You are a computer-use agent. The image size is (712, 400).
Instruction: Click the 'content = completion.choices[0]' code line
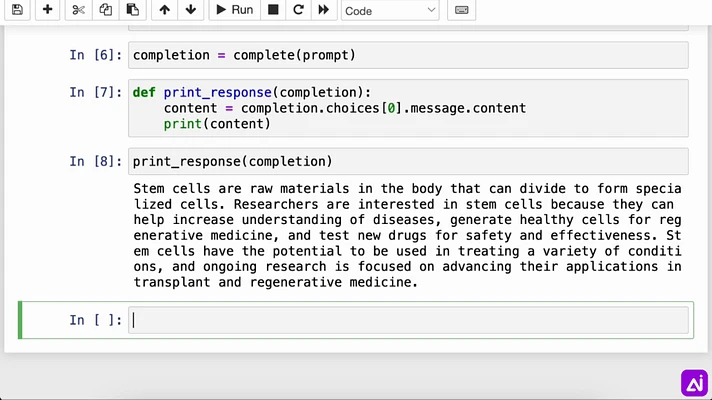(x=345, y=108)
